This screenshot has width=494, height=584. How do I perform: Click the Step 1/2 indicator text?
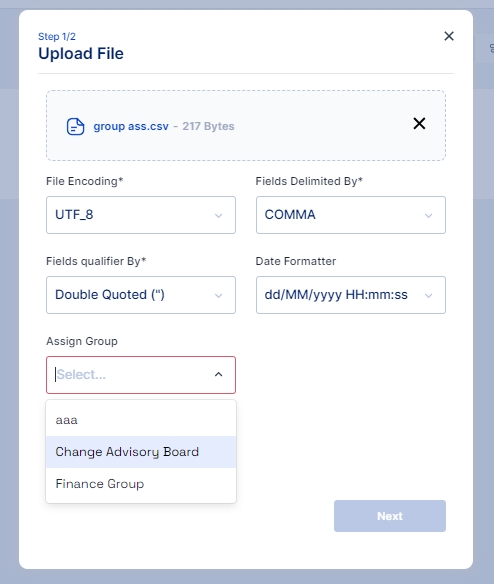pos(57,36)
